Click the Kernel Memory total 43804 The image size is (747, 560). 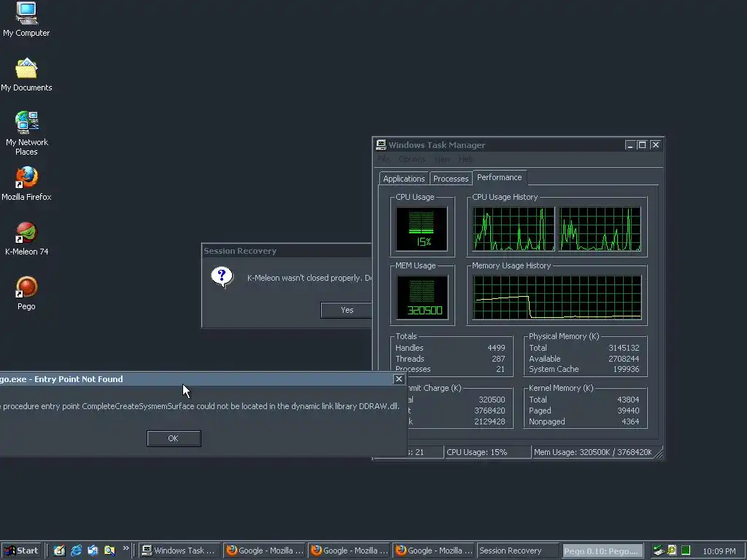click(628, 400)
